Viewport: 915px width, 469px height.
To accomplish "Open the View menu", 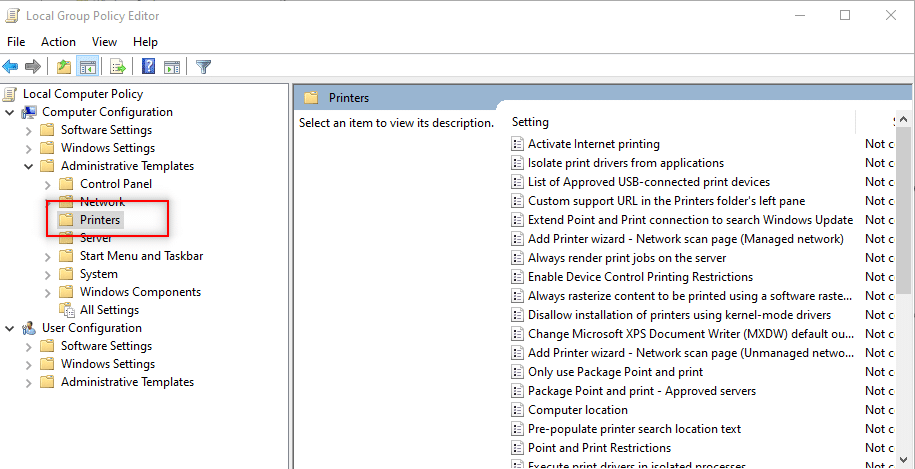I will [x=104, y=42].
